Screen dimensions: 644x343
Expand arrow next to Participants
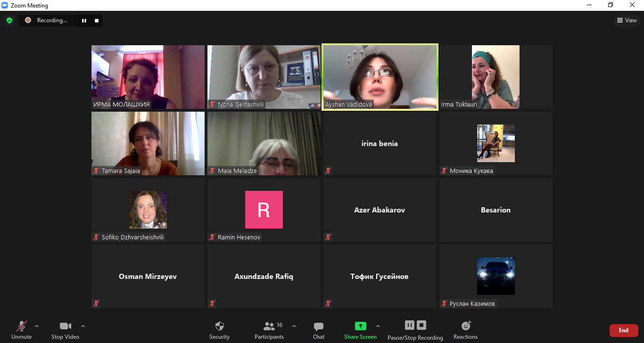pos(294,326)
